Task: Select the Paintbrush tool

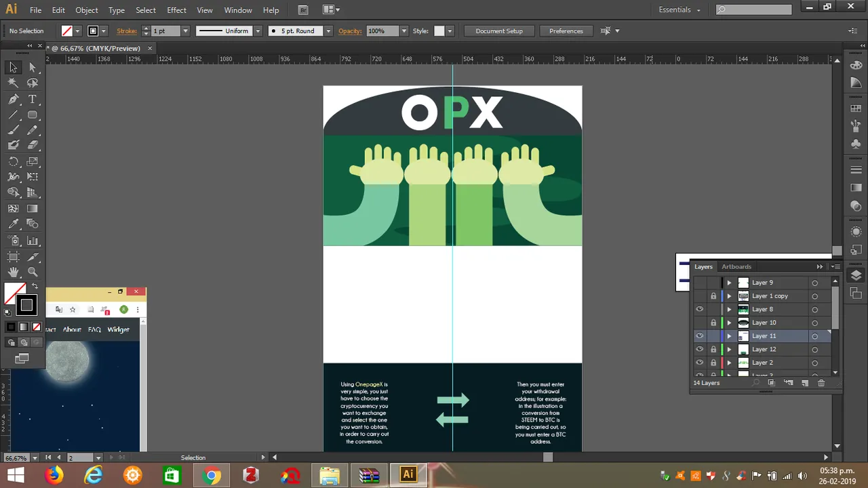Action: (13, 130)
